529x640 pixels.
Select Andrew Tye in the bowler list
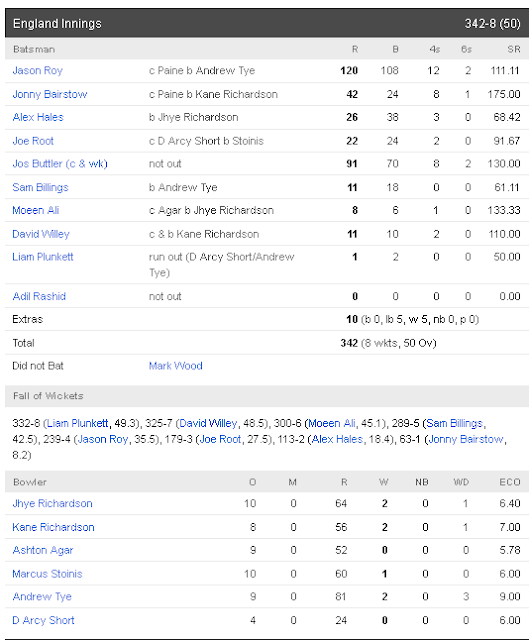[x=42, y=597]
